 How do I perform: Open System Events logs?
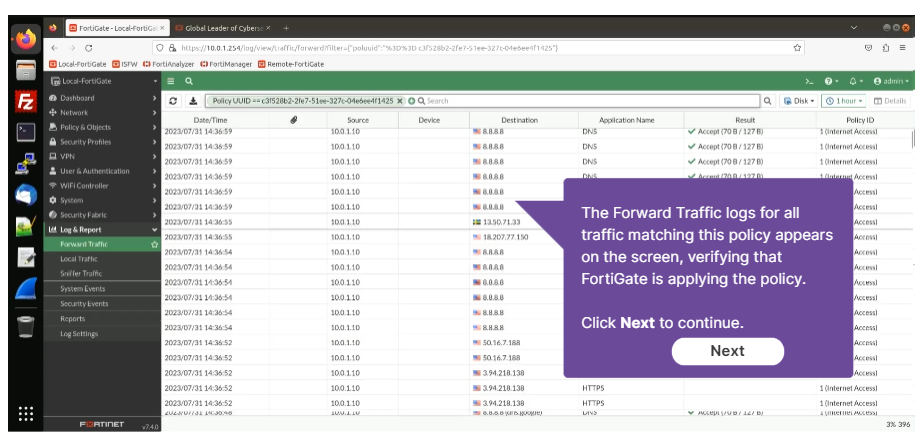102,289
